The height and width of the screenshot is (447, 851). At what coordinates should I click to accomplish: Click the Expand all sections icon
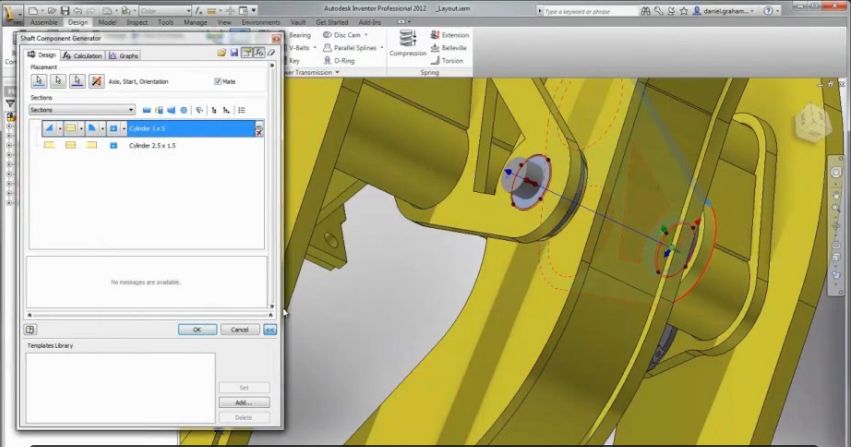coord(226,110)
